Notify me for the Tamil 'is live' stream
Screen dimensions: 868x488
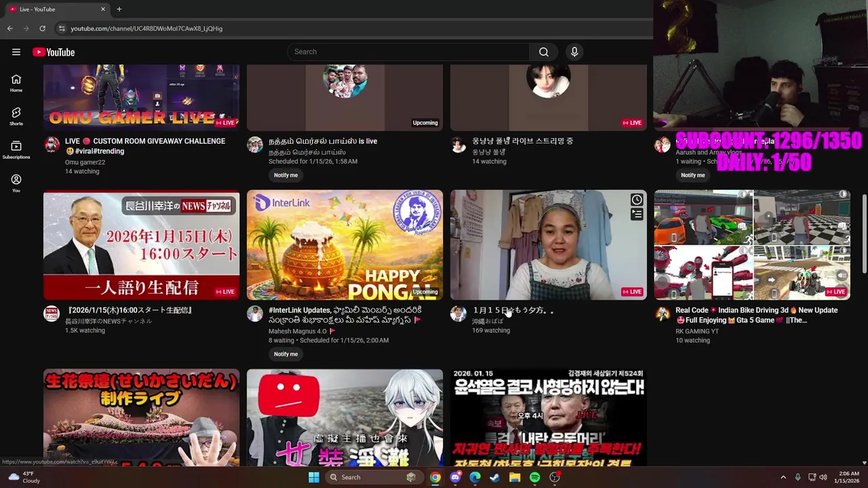(x=285, y=175)
